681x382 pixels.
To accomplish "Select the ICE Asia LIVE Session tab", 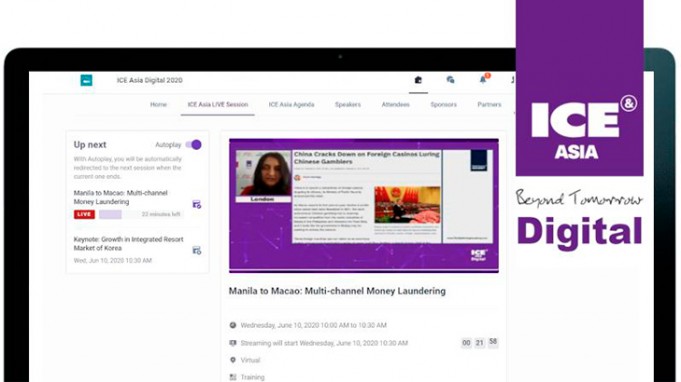I will coord(218,105).
